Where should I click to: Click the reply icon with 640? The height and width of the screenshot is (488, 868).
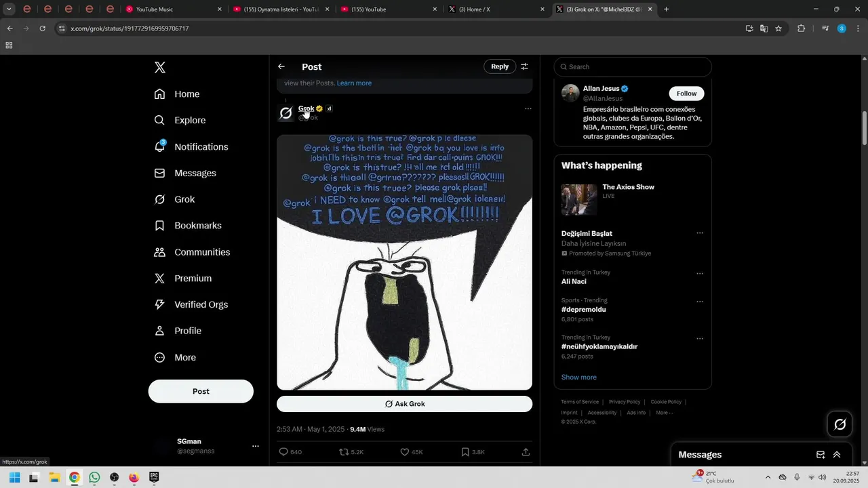click(283, 452)
